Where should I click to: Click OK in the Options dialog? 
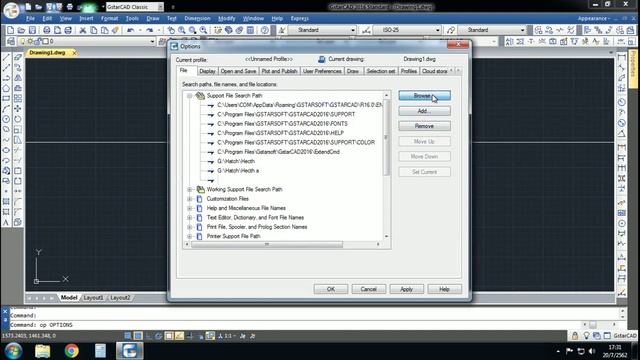331,289
